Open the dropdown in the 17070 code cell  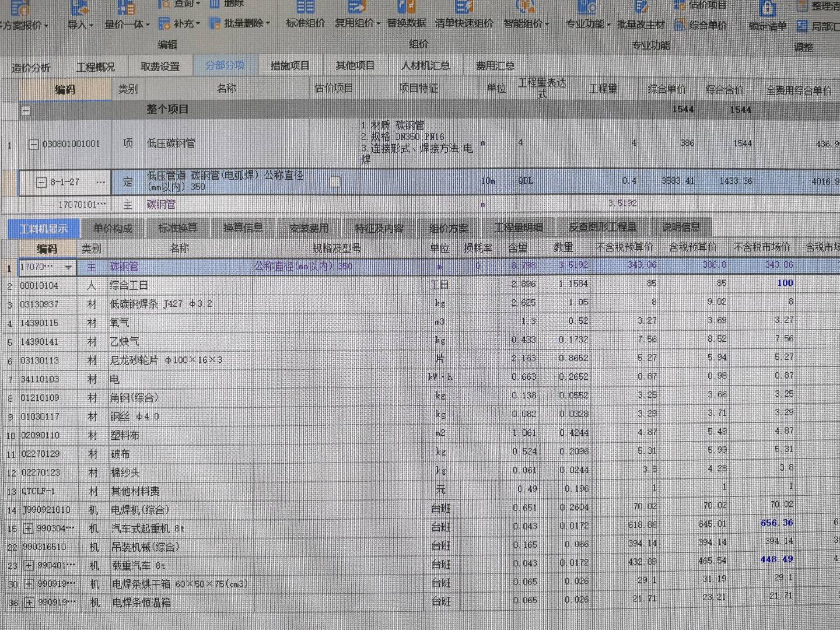pyautogui.click(x=69, y=267)
